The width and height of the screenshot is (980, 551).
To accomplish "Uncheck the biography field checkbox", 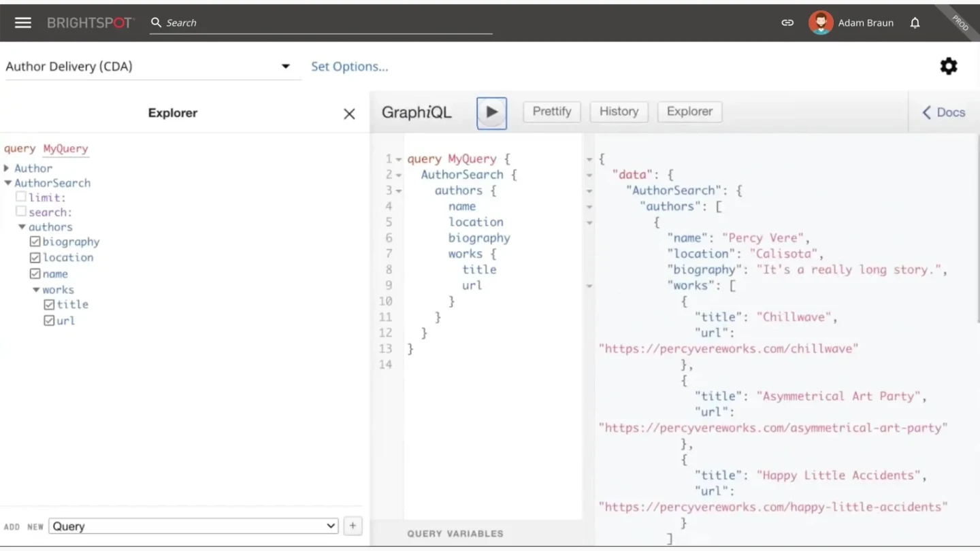I will point(35,241).
